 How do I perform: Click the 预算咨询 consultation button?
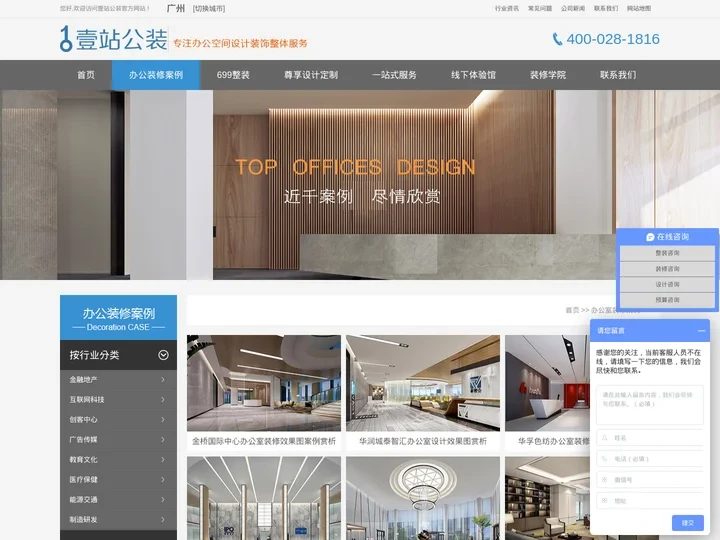[667, 300]
